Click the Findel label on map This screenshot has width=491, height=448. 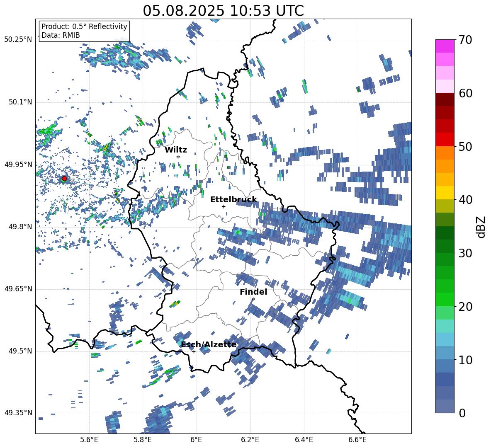pyautogui.click(x=253, y=292)
